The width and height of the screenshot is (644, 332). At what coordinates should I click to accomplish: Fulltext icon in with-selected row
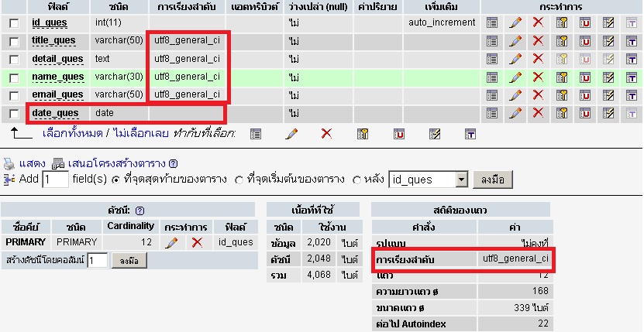470,133
